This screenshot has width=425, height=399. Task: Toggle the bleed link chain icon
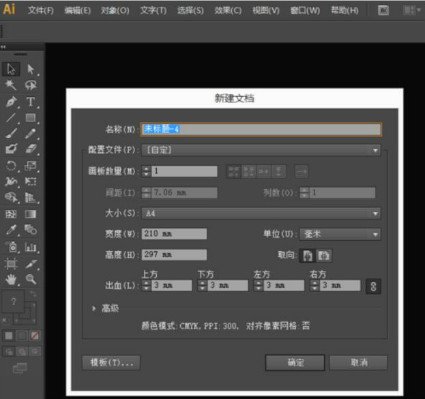(373, 286)
